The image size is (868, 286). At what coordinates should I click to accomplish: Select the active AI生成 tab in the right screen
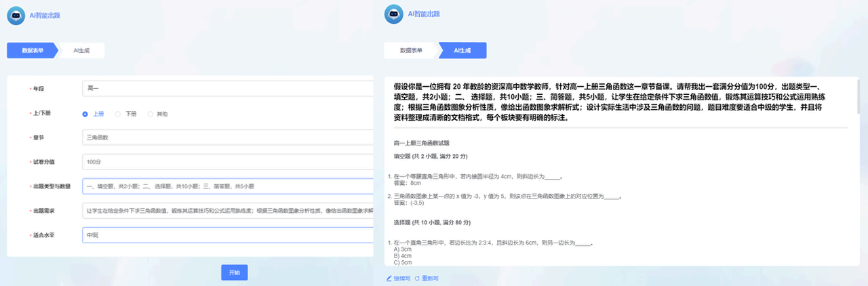tap(462, 51)
